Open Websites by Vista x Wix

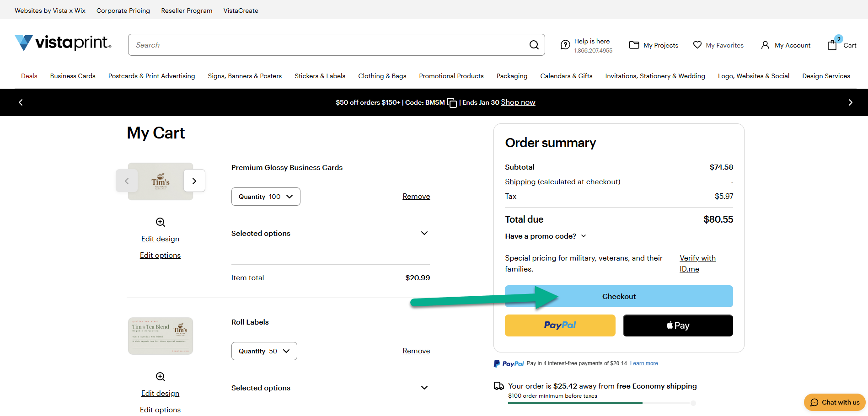point(50,11)
